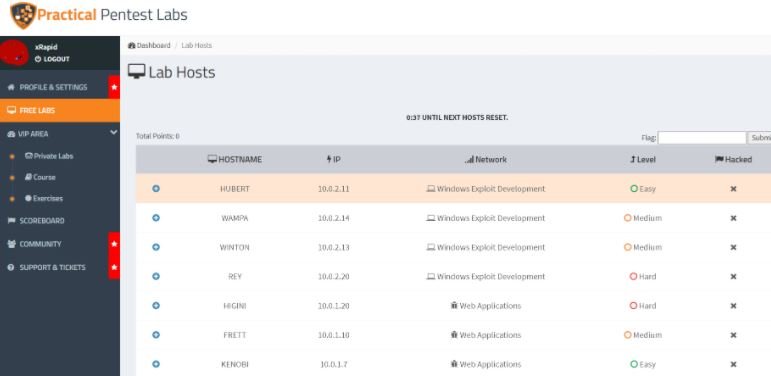Viewport: 771px width, 376px height.
Task: Open the FREE LABS menu item
Action: [x=60, y=111]
